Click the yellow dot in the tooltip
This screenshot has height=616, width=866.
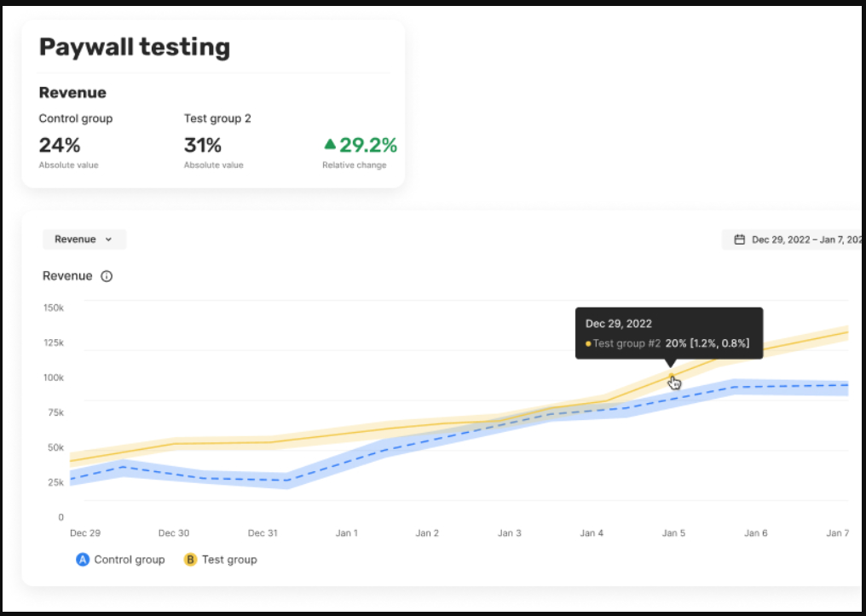click(x=588, y=344)
